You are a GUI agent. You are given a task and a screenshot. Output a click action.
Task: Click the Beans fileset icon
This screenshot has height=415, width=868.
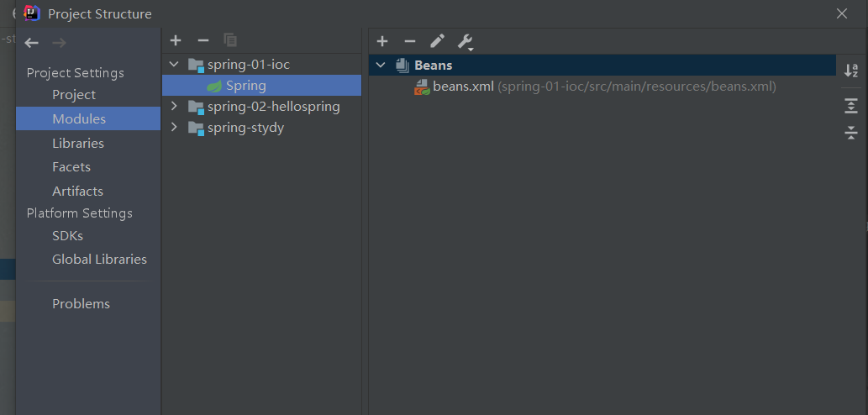(402, 66)
